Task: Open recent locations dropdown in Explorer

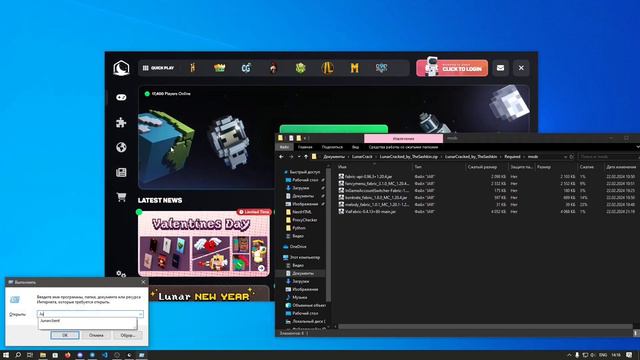Action: pyautogui.click(x=299, y=157)
